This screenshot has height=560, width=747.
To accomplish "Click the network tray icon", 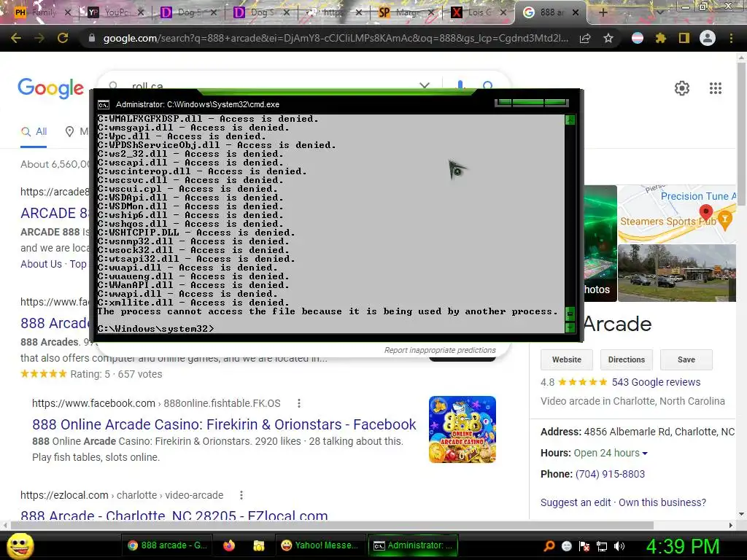I will coord(602,546).
